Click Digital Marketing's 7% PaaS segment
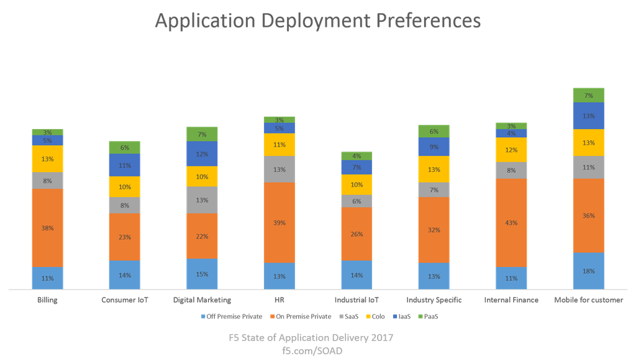Screen dimensions: 636x364 (x=202, y=134)
